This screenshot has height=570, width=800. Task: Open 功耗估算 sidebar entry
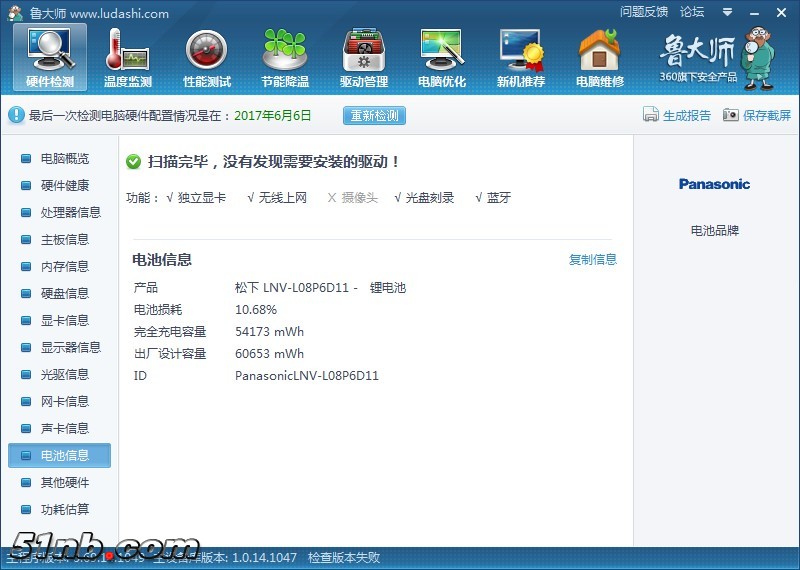click(x=64, y=510)
